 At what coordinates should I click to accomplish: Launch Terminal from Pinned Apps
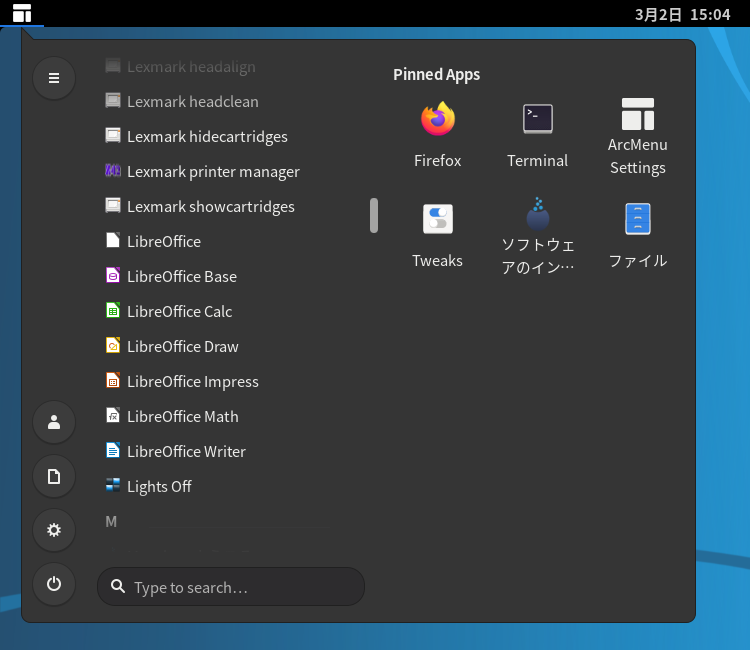coord(538,134)
